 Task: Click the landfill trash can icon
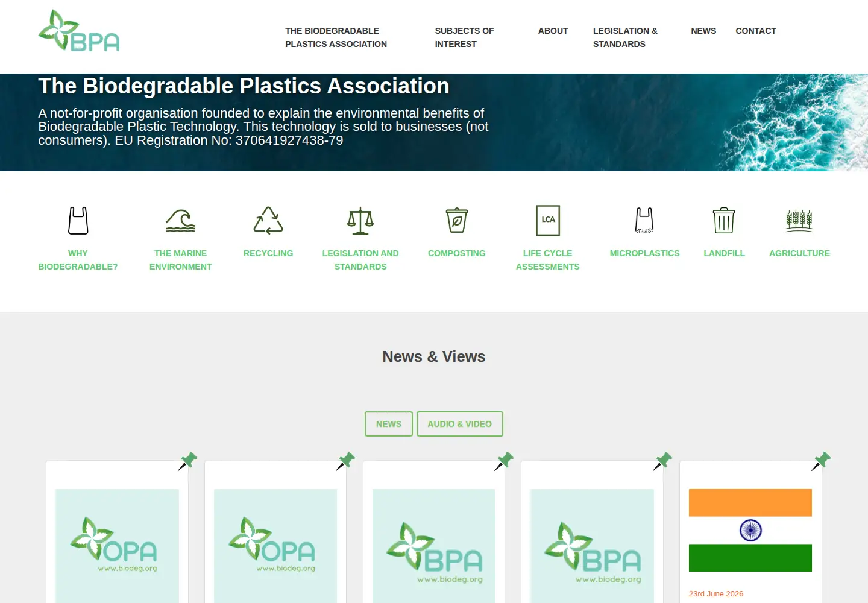[x=724, y=221]
